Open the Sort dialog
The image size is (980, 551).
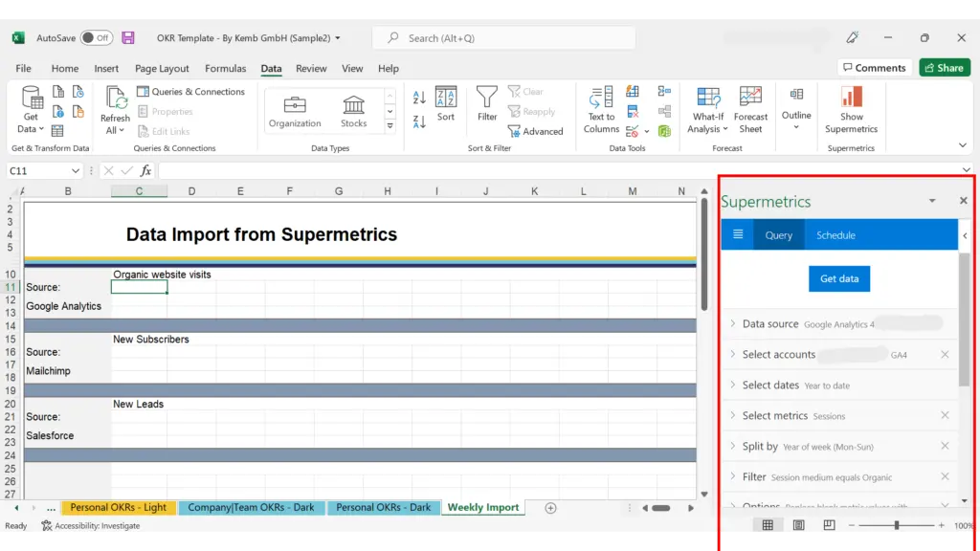point(446,103)
